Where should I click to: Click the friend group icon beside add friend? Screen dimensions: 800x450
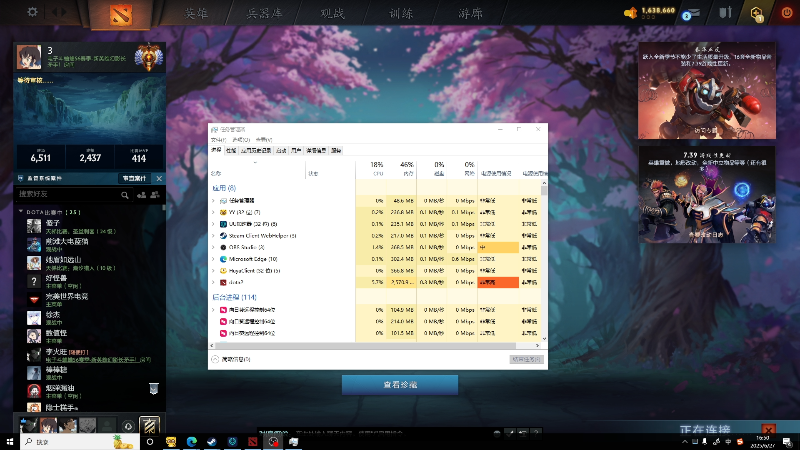tap(155, 194)
